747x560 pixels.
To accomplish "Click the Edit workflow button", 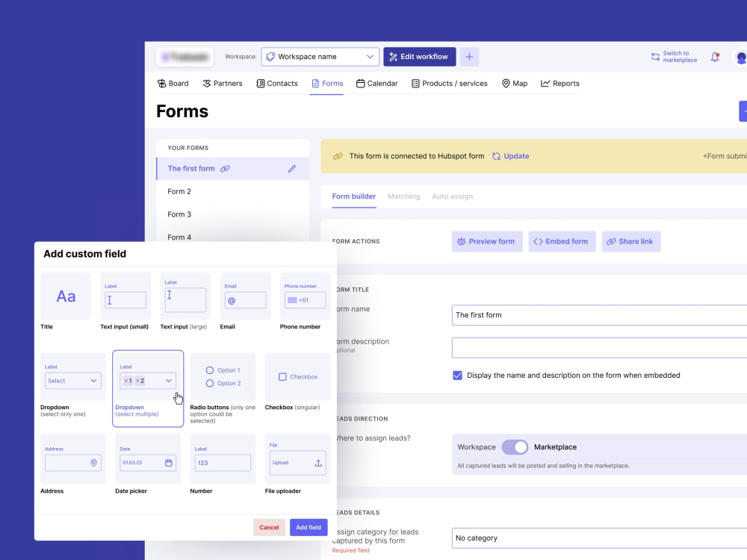I will [x=420, y=57].
